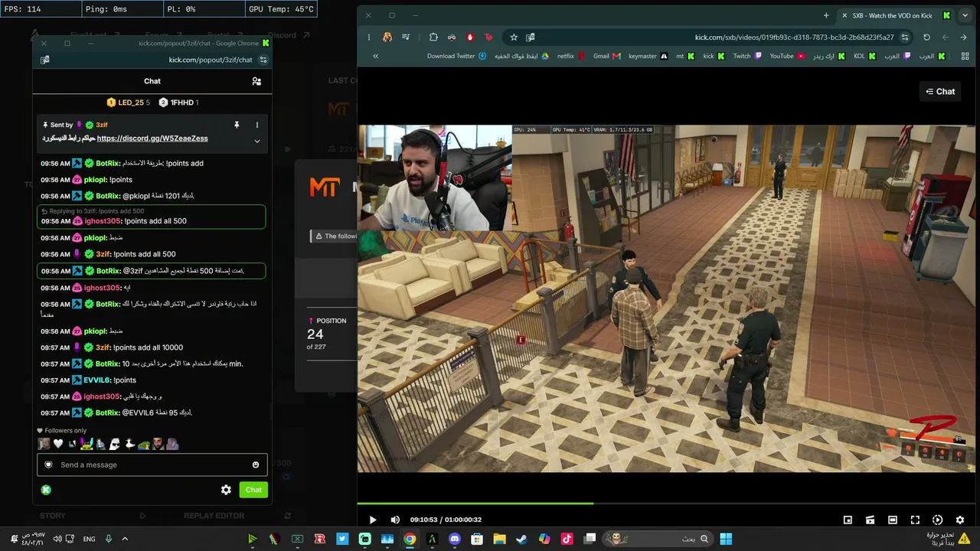Click the taskbar search box

pos(658,539)
